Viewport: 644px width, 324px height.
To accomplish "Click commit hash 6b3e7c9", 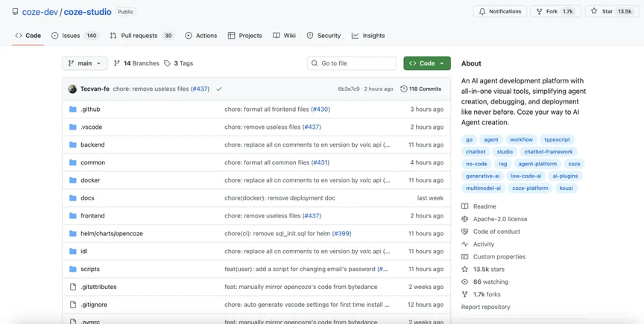I will (x=349, y=89).
